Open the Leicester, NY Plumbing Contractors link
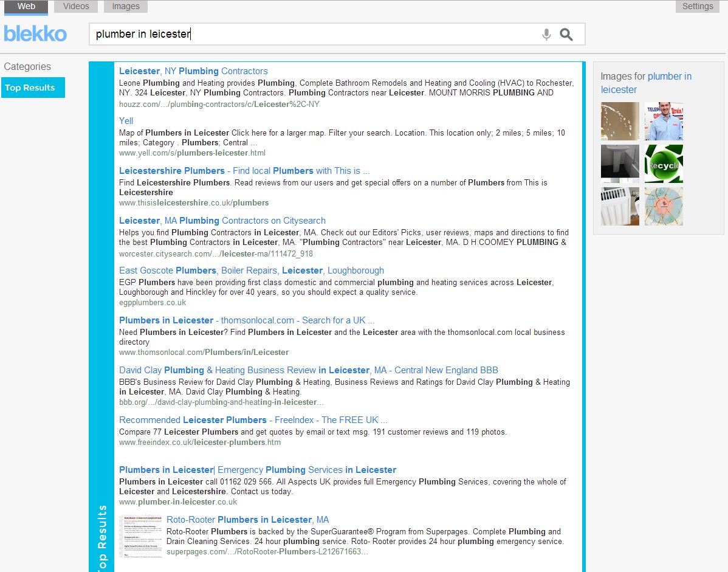This screenshot has width=728, height=572. [x=193, y=71]
